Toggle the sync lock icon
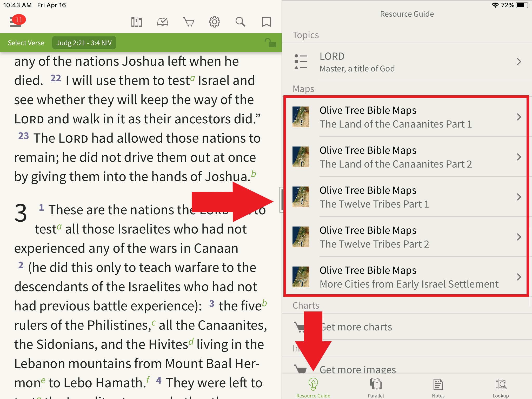The image size is (532, 399). 270,43
